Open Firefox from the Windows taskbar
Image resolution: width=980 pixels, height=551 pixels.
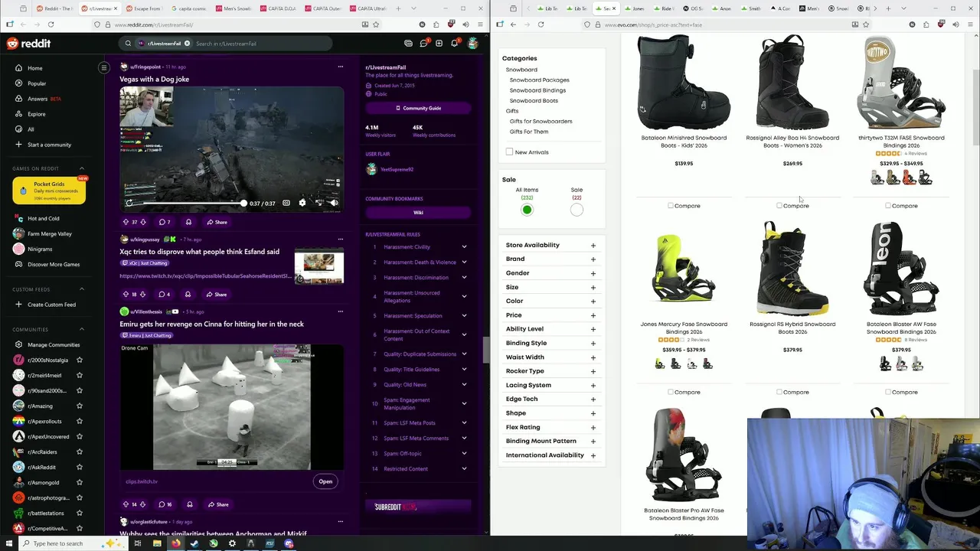pos(176,543)
